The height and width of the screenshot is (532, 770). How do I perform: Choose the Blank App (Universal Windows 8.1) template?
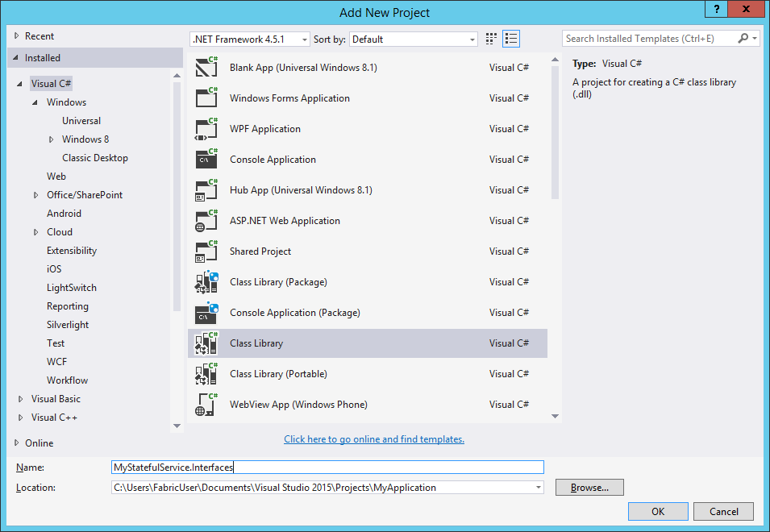205,67
